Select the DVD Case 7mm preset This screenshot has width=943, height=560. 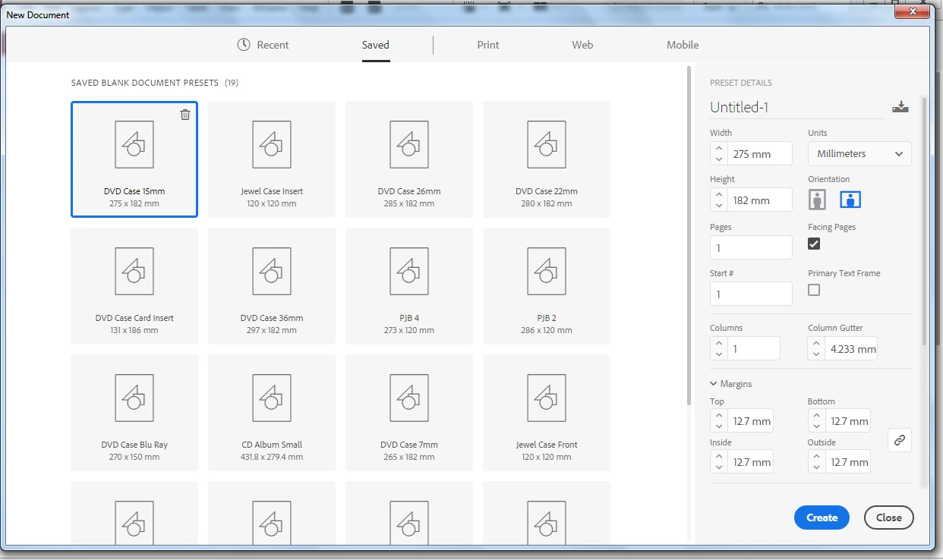409,413
